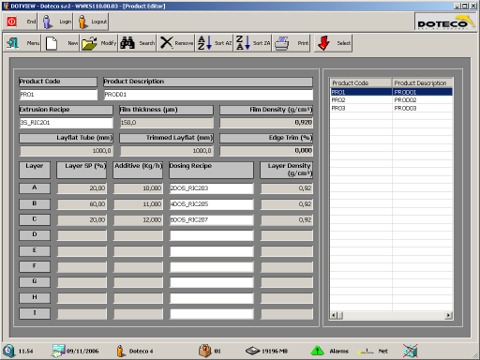Create a New product with the blank page icon
The height and width of the screenshot is (360, 480).
coord(51,43)
